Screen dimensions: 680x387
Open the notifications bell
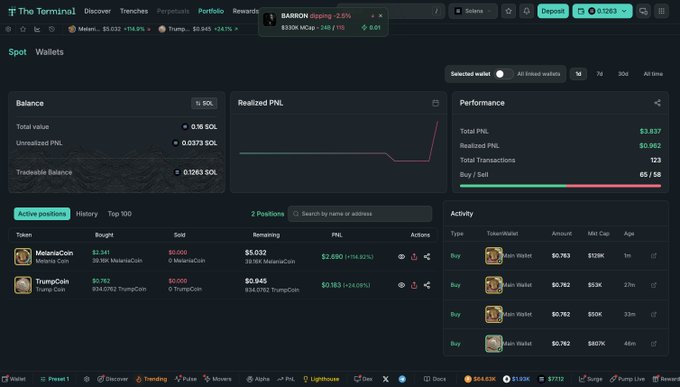click(526, 11)
